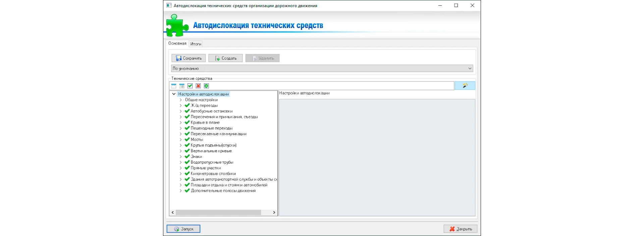This screenshot has height=236, width=644.
Task: Click the Создать button
Action: point(225,58)
